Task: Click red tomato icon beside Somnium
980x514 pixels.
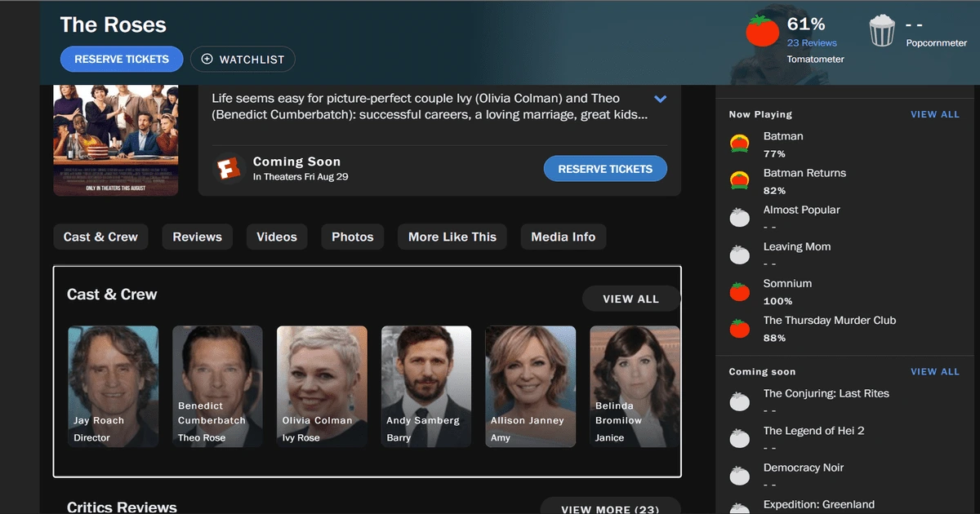Action: point(740,291)
